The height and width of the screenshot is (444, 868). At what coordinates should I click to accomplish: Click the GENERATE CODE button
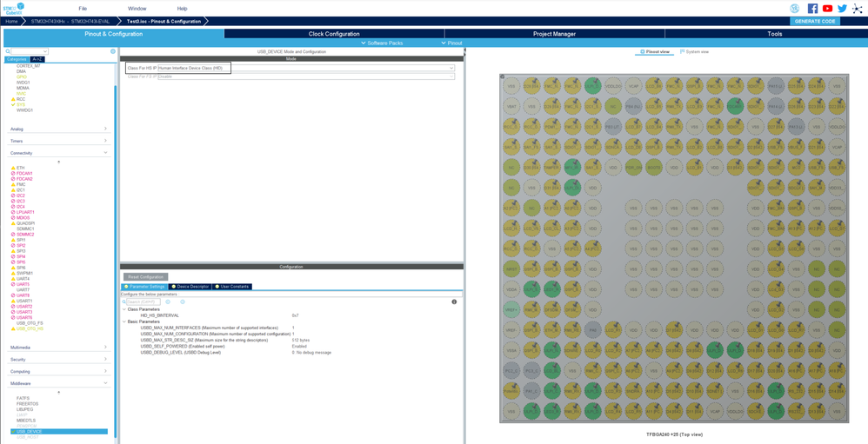[815, 21]
